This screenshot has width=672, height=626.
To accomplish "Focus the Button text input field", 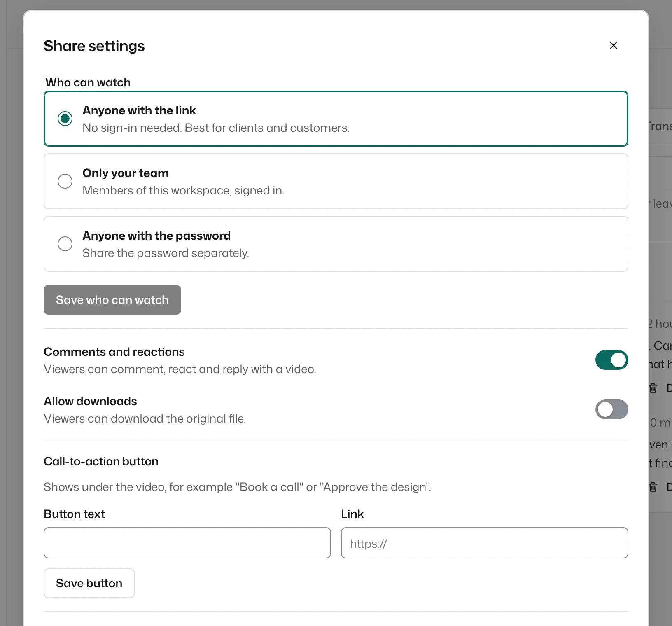I will 187,543.
